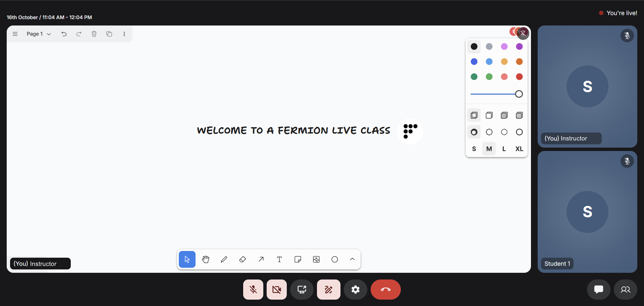Open the Page 1 dropdown
Viewport: 644px width, 306px height.
[39, 34]
